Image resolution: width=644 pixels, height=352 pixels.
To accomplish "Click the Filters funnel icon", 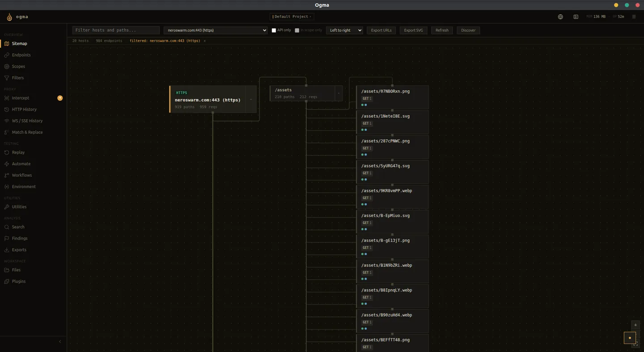I will (7, 78).
